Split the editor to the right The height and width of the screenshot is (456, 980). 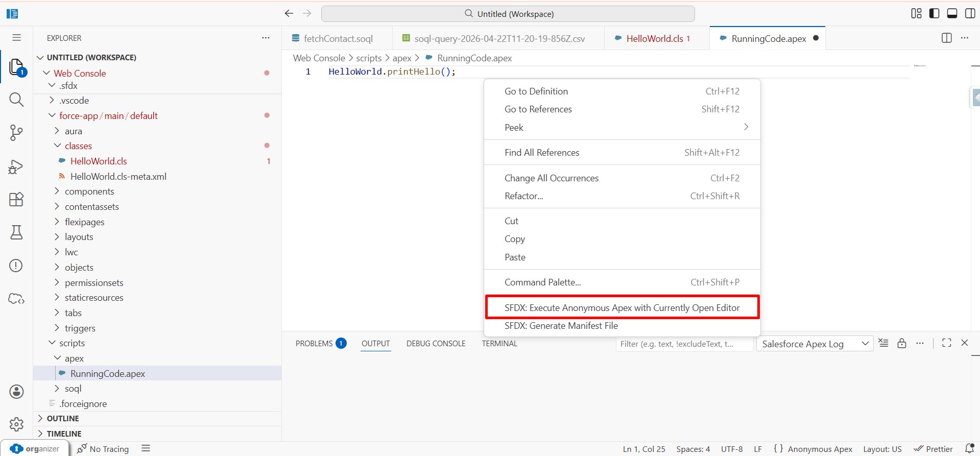(x=946, y=38)
